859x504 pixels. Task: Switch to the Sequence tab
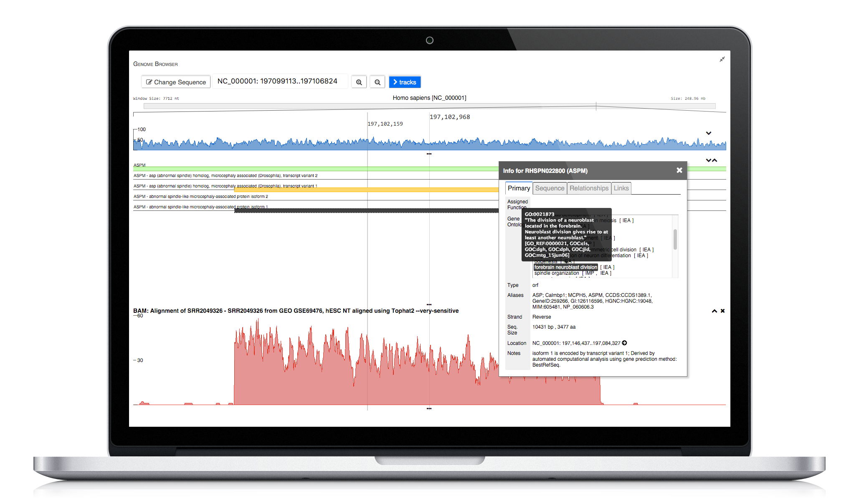(550, 188)
